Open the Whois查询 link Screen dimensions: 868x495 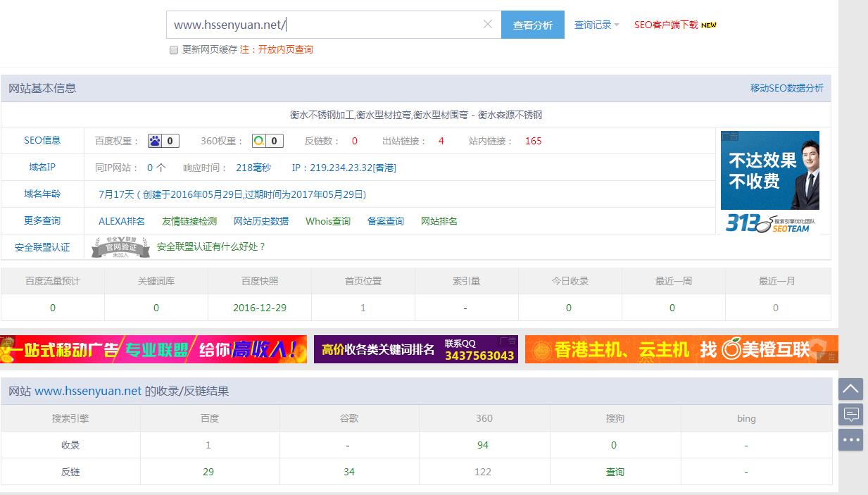(327, 220)
